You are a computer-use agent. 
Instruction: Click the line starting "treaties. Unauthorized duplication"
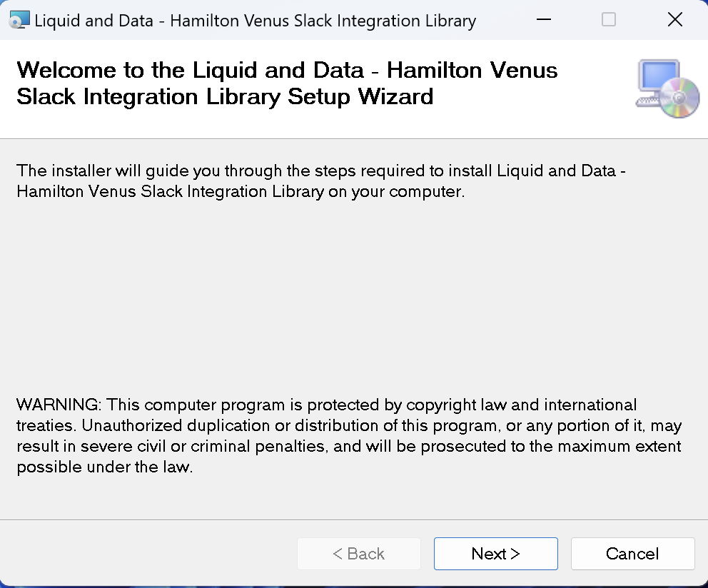coord(349,425)
